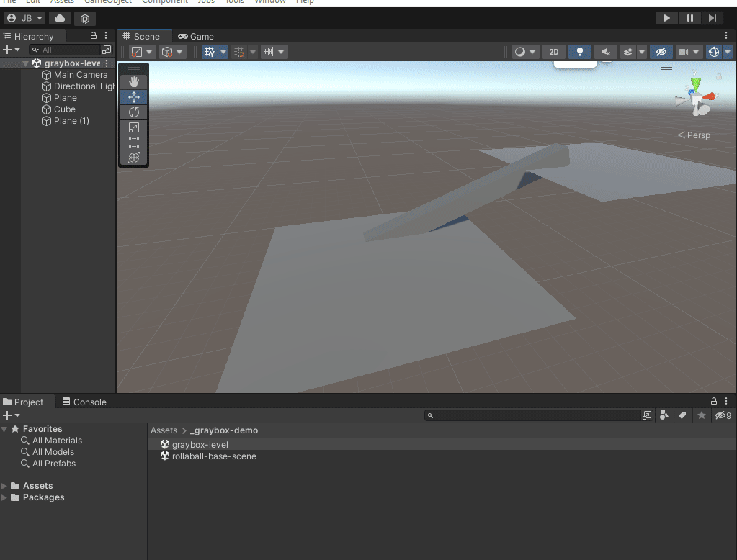Open the Scene view three-dot menu
This screenshot has height=560, width=737.
click(x=726, y=36)
